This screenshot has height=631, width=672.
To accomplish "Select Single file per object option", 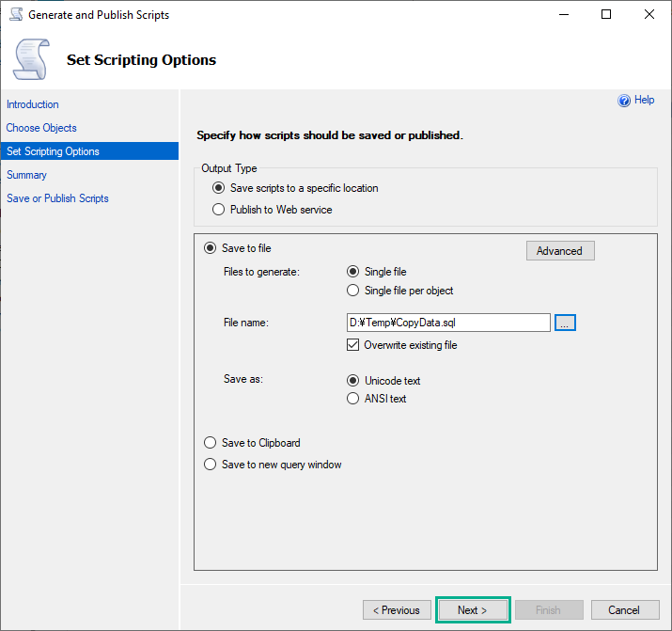I will point(353,291).
